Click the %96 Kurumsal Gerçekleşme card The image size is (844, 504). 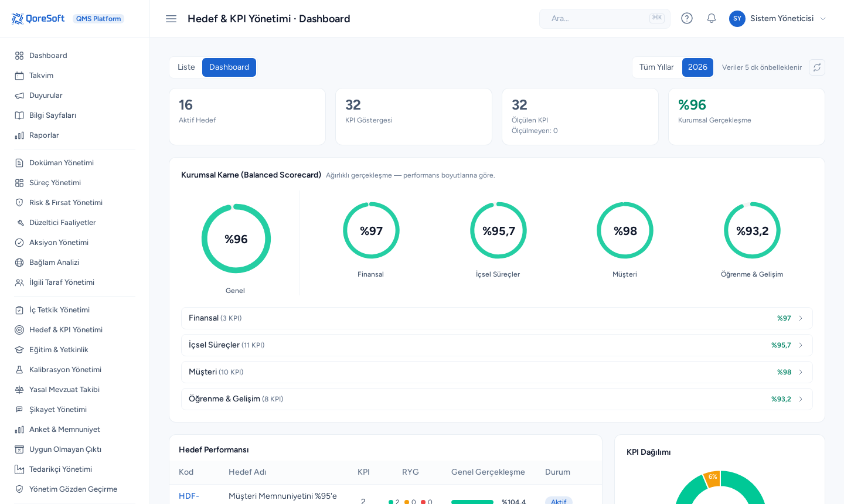coord(747,117)
